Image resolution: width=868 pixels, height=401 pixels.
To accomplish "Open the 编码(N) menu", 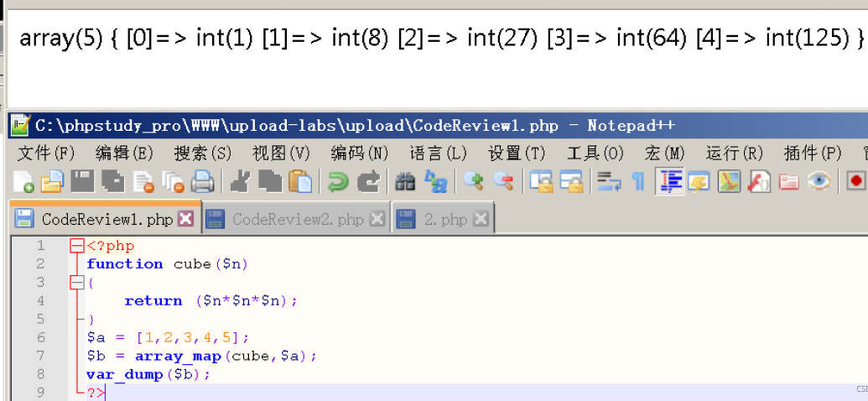I will tap(360, 153).
